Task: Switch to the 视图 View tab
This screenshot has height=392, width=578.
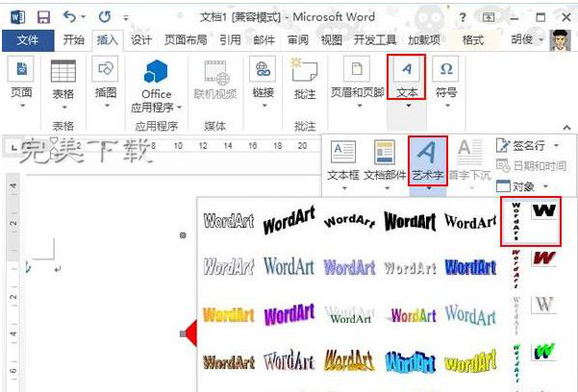Action: pos(332,39)
